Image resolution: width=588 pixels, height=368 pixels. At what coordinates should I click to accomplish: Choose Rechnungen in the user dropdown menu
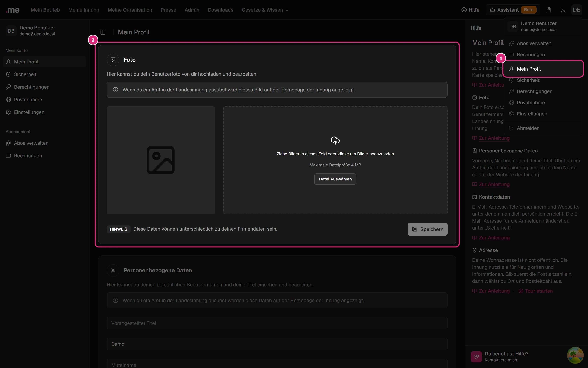543,54
